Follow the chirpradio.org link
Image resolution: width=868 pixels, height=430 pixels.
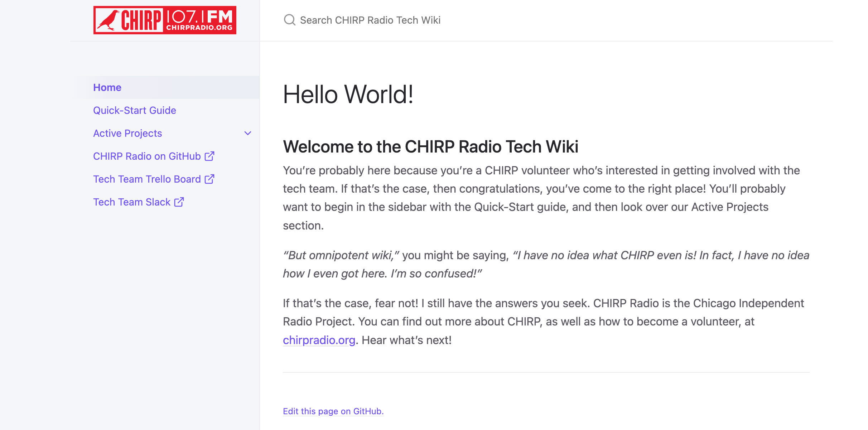point(318,340)
